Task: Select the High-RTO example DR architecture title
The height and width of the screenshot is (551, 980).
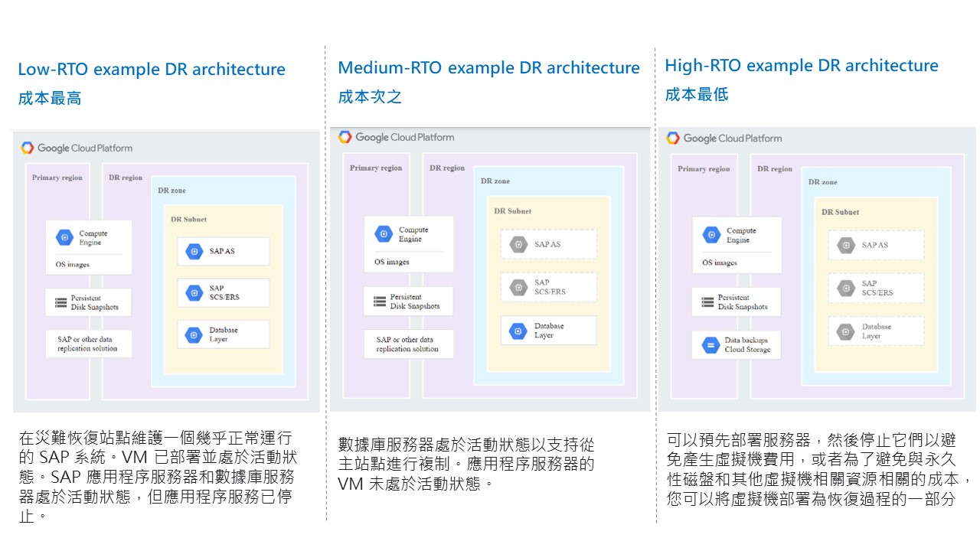Action: pos(801,65)
